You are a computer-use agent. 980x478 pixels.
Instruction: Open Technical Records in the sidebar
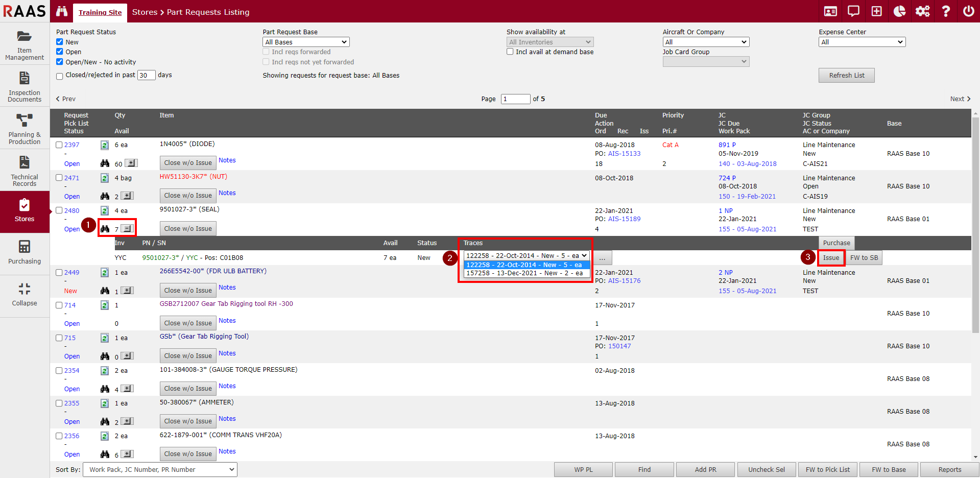(25, 171)
